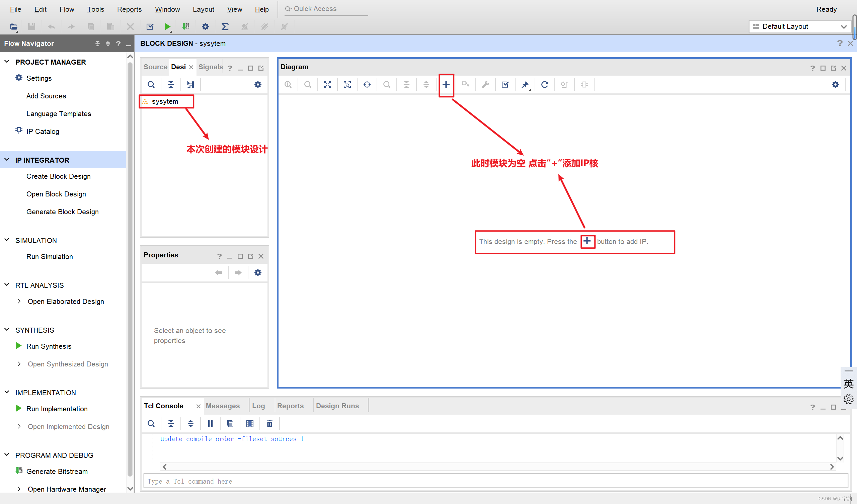
Task: Switch to the Design Runs tab
Action: pyautogui.click(x=337, y=406)
